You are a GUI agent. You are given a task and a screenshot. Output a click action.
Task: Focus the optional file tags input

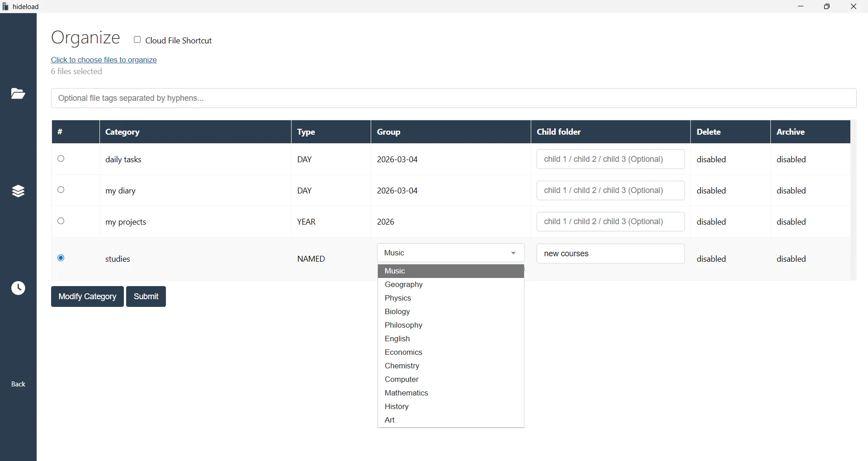tap(454, 98)
